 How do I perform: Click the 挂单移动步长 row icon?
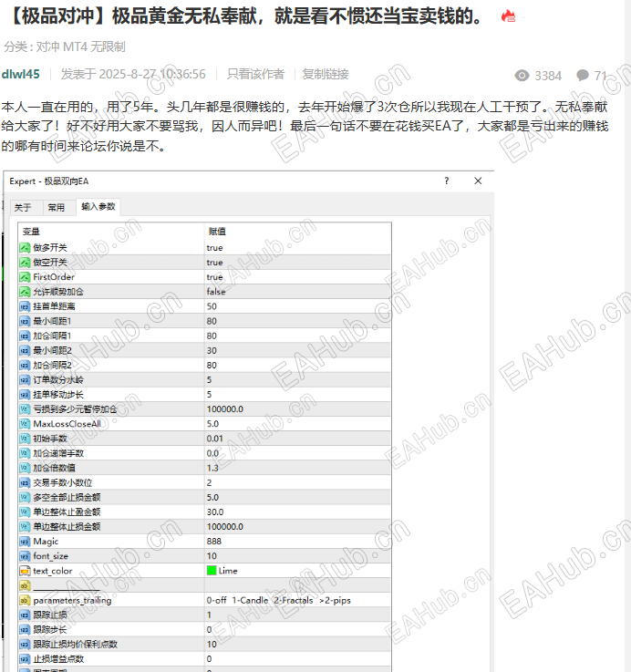point(25,395)
